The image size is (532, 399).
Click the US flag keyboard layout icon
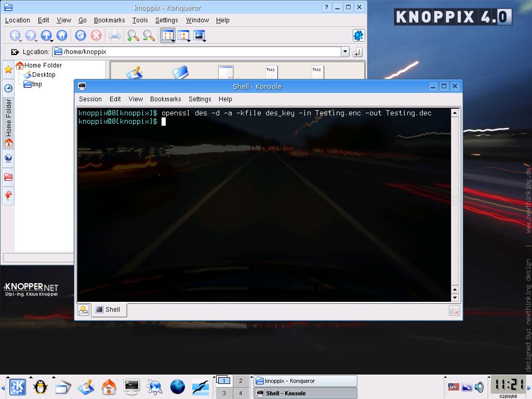pyautogui.click(x=454, y=387)
